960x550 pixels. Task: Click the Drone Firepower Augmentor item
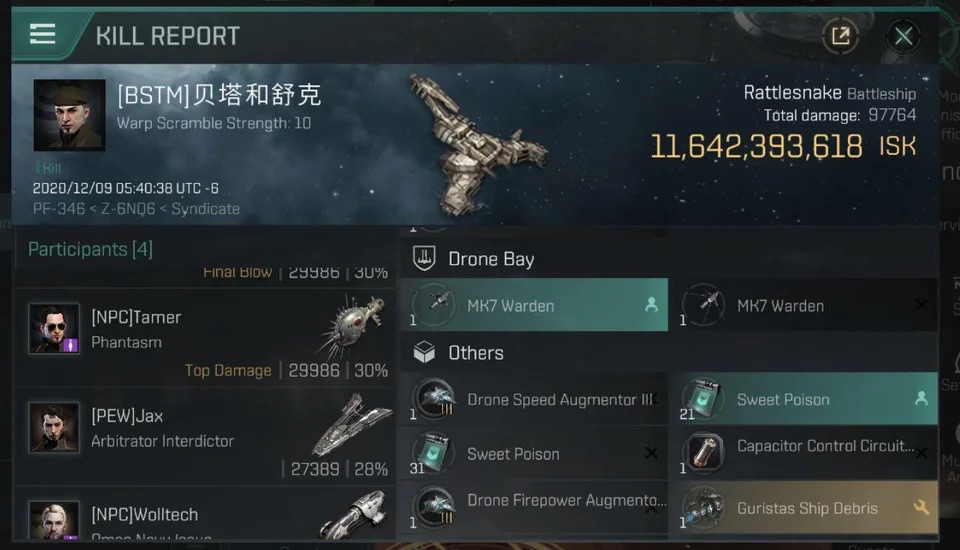[x=534, y=507]
